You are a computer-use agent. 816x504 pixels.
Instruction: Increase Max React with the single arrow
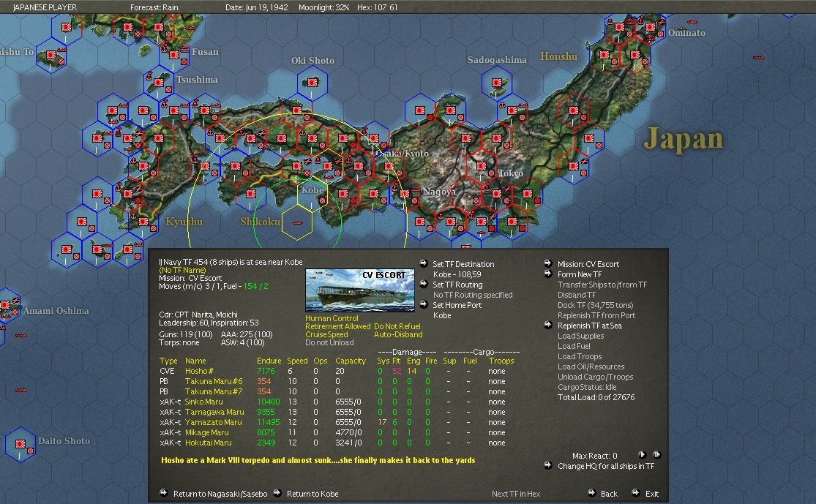(642, 454)
